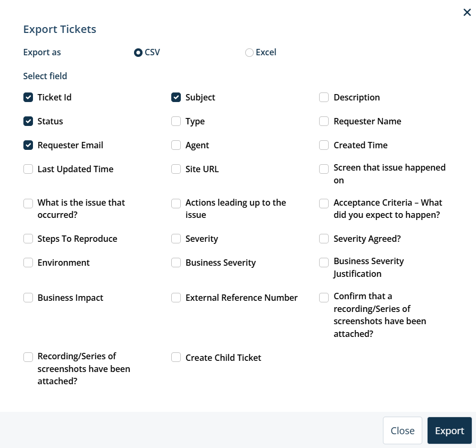Check the Business Severity field
Screen dimensions: 476x448
tap(176, 263)
